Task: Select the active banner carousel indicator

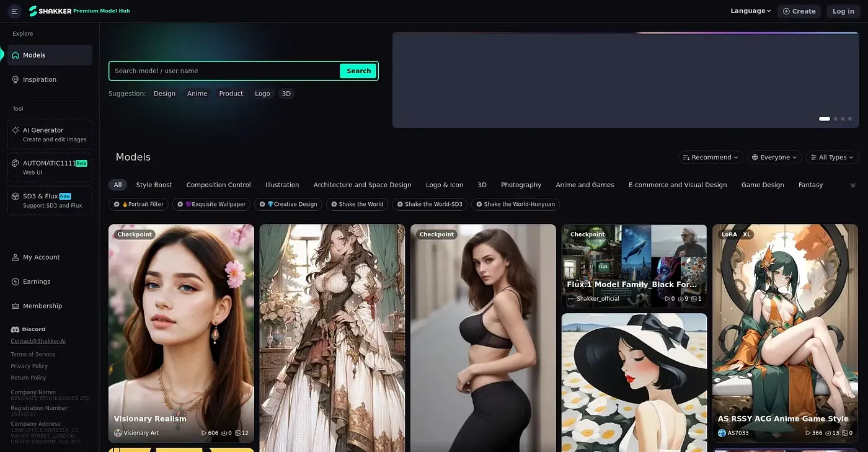Action: 825,118
